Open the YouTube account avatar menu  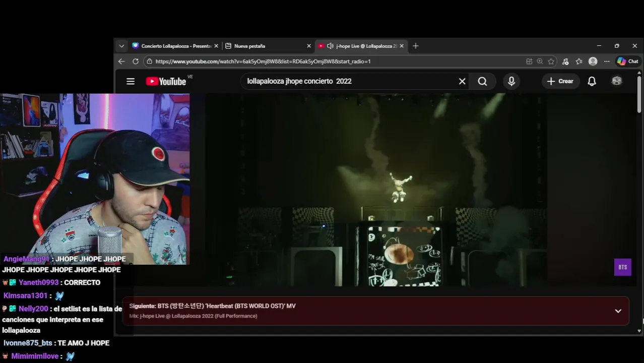[x=617, y=81]
